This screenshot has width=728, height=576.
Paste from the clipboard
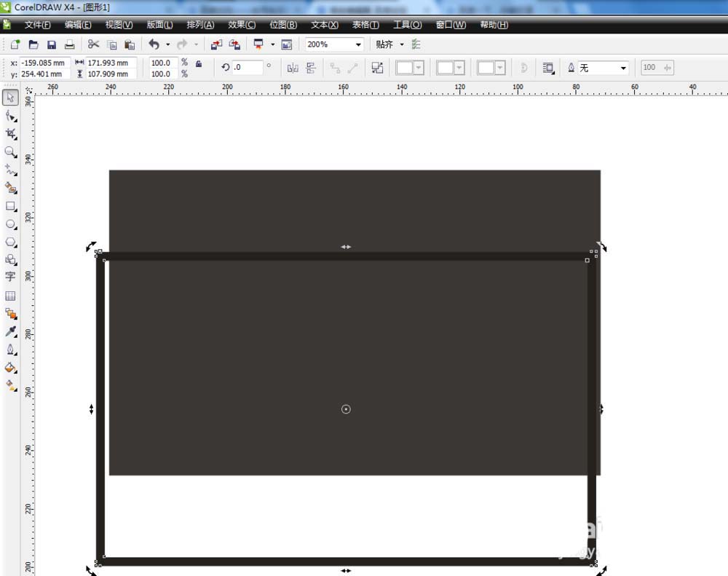point(130,44)
